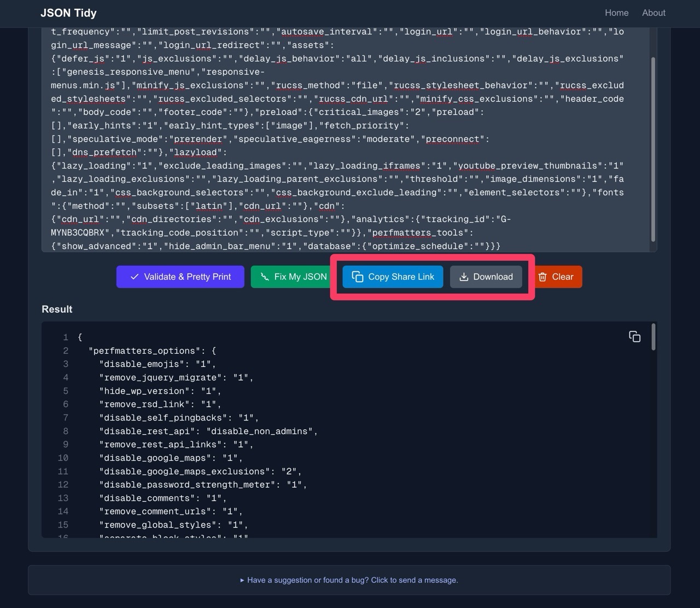
Task: Click the "remove_jquery_migrate" line
Action: tap(176, 377)
